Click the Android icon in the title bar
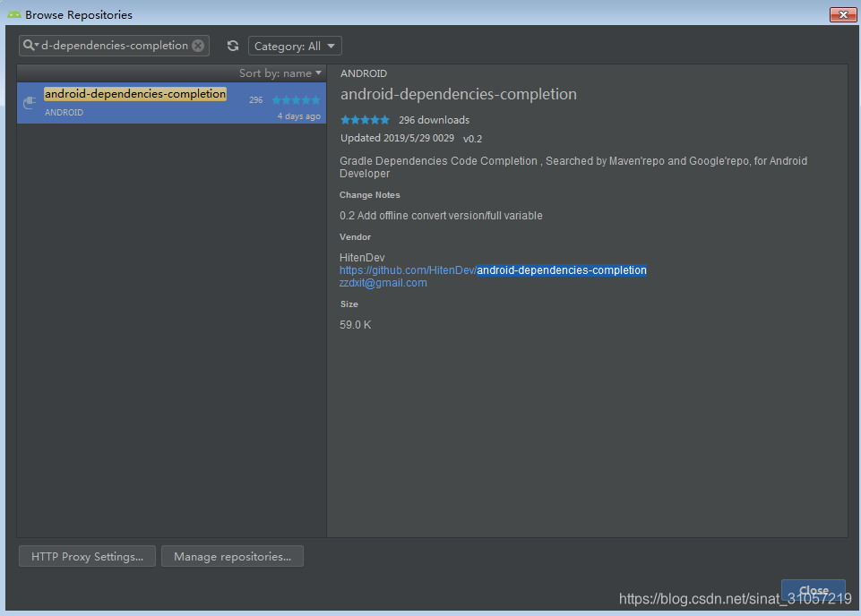Screen dimensions: 861x616 coord(14,15)
